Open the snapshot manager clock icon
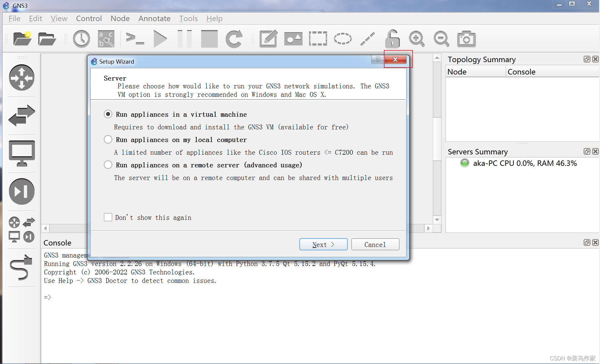 (x=81, y=39)
